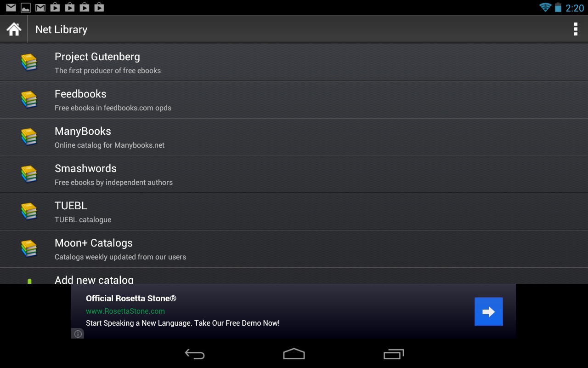Open the Feedbooks catalog entry

(294, 100)
